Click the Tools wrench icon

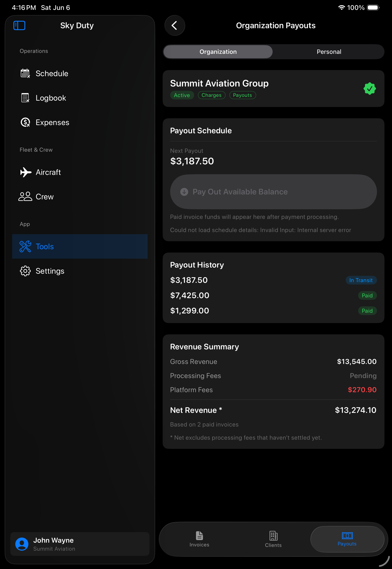(25, 246)
